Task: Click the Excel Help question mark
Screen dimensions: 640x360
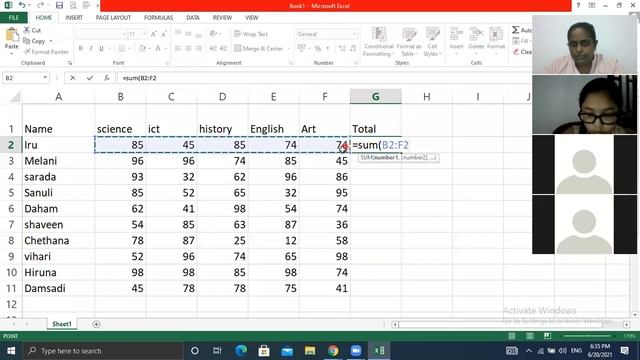Action: [x=578, y=5]
